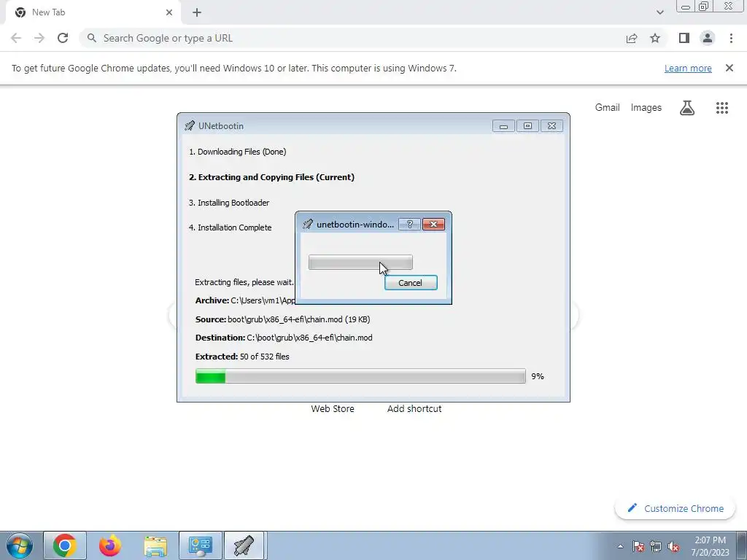Click the Customize Chrome button
Viewport: 747px width, 560px height.
point(675,508)
